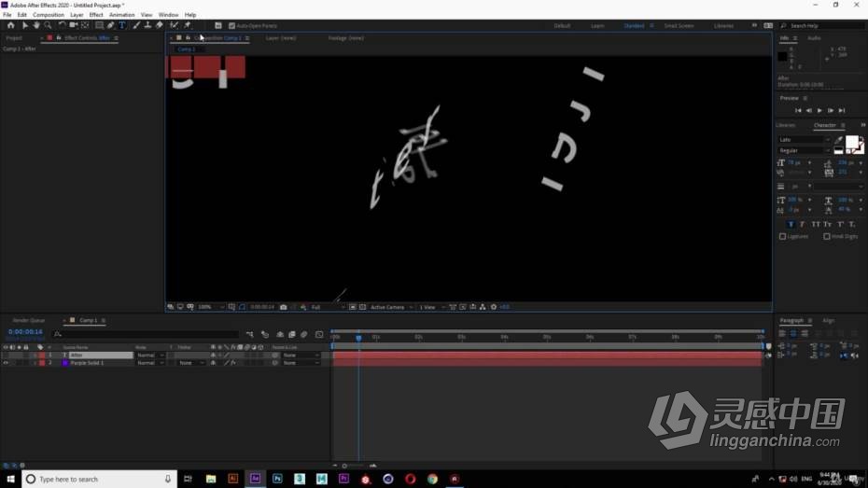Open Photoshop from Windows taskbar
Image resolution: width=868 pixels, height=488 pixels.
(277, 480)
